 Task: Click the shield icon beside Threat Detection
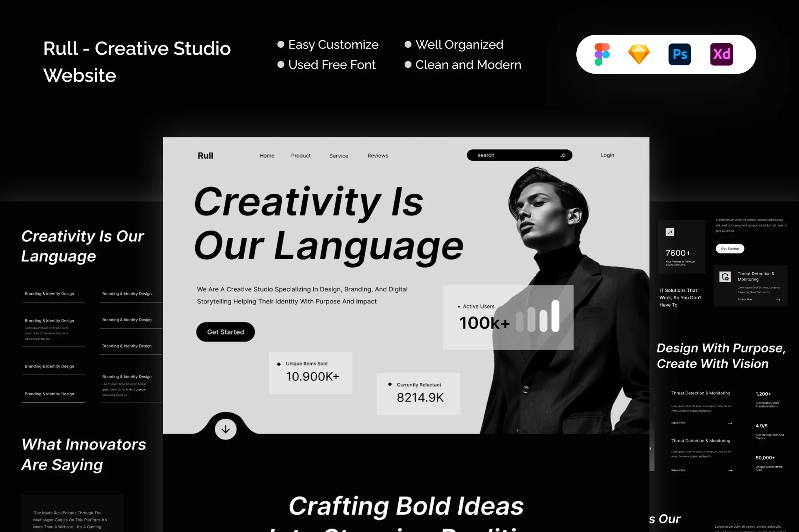pos(725,277)
